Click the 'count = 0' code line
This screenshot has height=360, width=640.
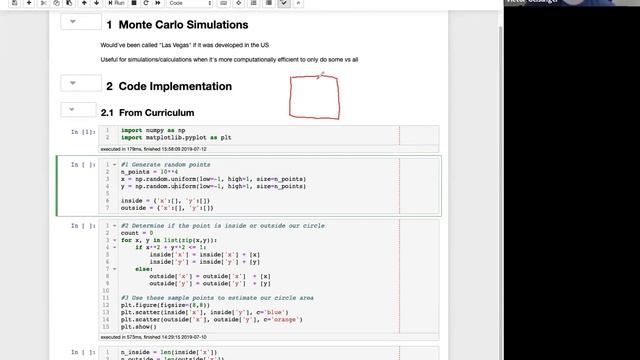click(137, 233)
